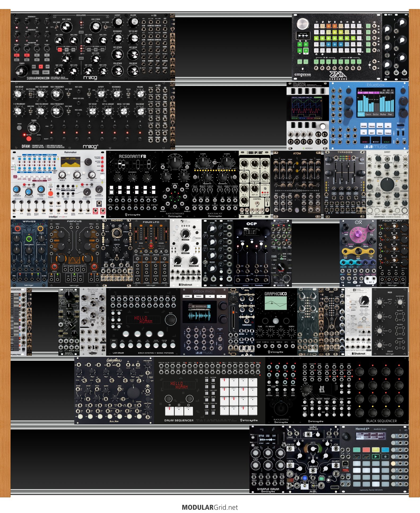The height and width of the screenshot is (513, 420).
Task: Click the bitbox micro left arrow button
Action: (210, 296)
